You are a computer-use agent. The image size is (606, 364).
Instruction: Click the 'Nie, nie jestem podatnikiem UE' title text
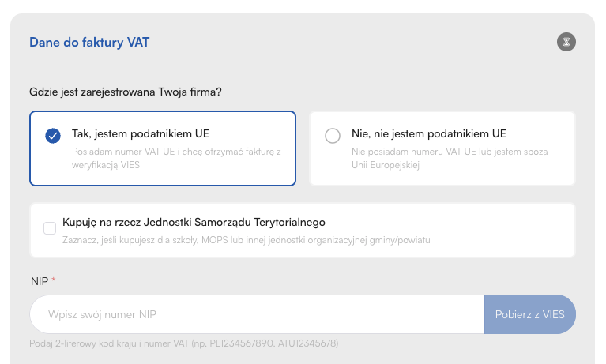[x=428, y=133]
